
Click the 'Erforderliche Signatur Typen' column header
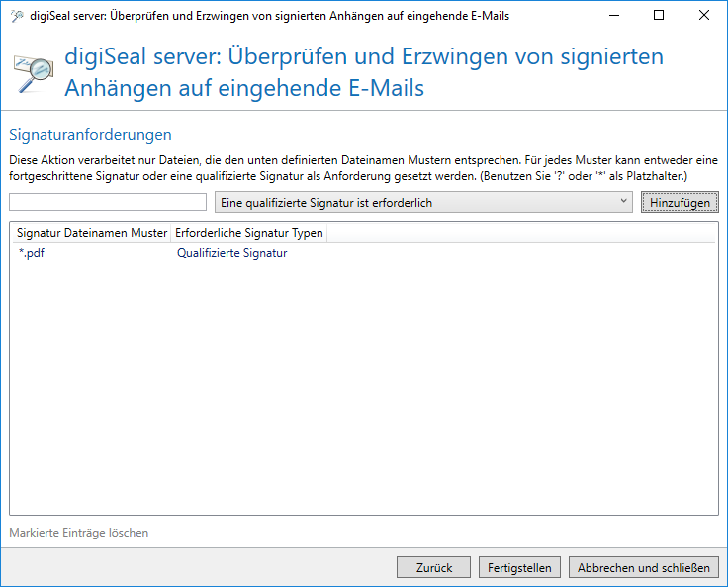(249, 233)
